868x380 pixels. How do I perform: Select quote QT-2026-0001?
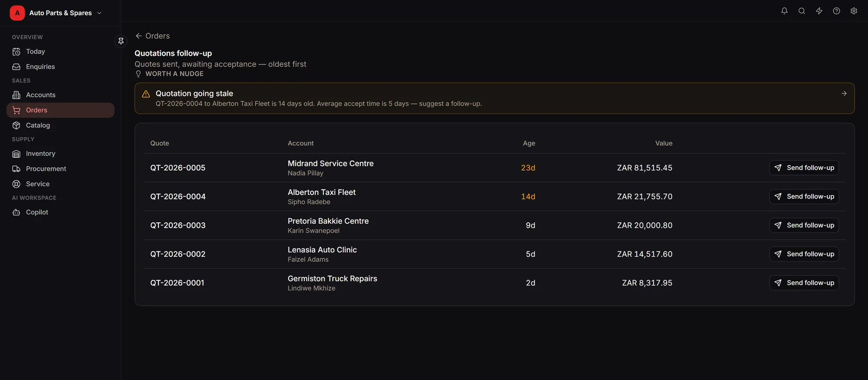click(x=177, y=283)
